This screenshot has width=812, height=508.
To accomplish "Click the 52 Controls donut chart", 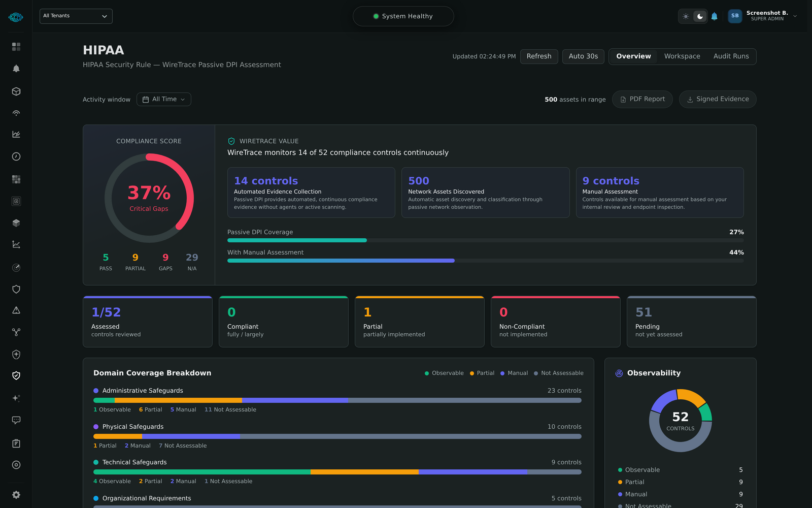I will pyautogui.click(x=681, y=421).
